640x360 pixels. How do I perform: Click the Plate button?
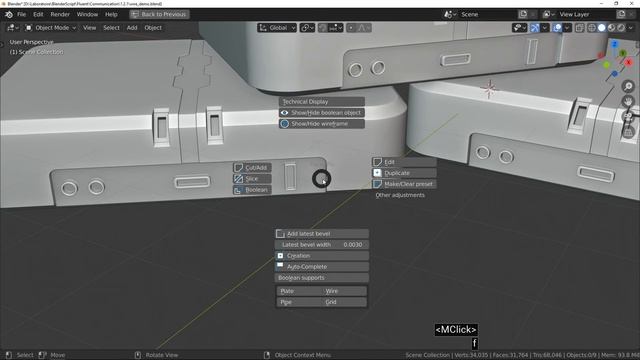click(x=298, y=291)
